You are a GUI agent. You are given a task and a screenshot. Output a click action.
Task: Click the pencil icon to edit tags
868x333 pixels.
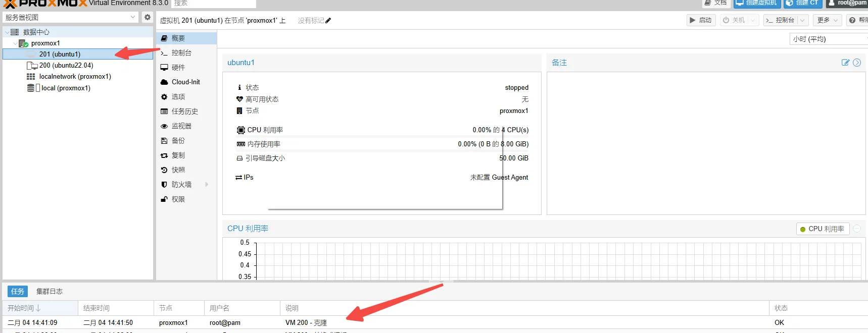328,21
